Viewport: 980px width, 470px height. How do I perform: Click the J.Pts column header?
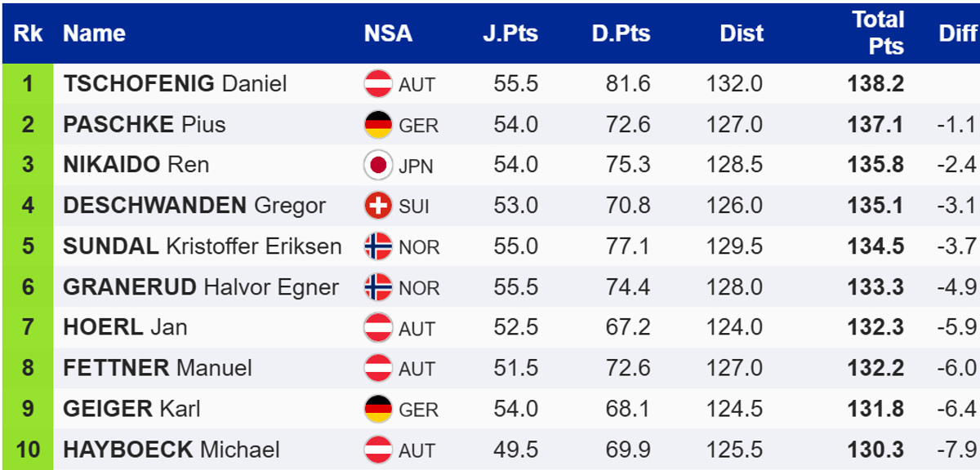pos(510,33)
